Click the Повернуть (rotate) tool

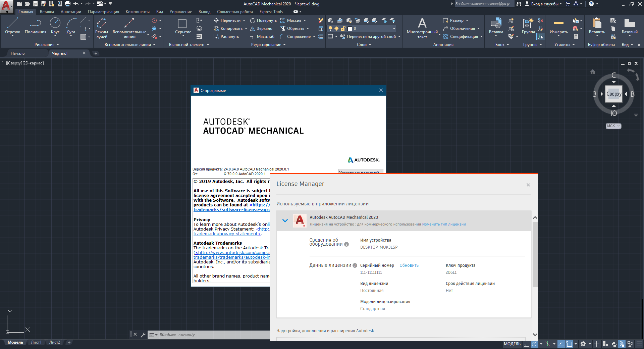[263, 20]
